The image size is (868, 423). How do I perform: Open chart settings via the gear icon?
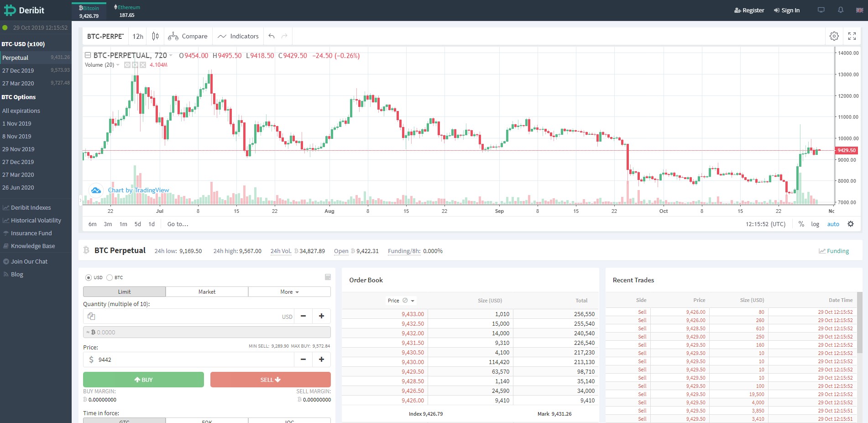(835, 36)
